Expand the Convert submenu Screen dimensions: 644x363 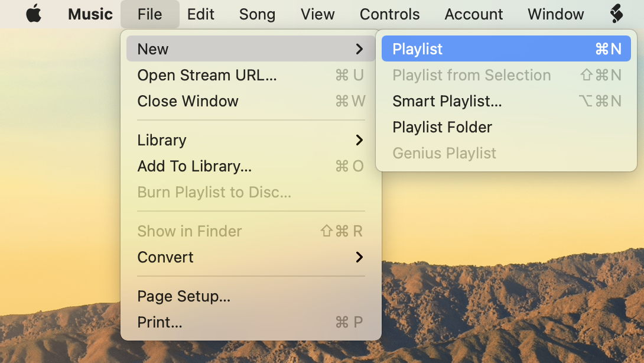pos(251,257)
